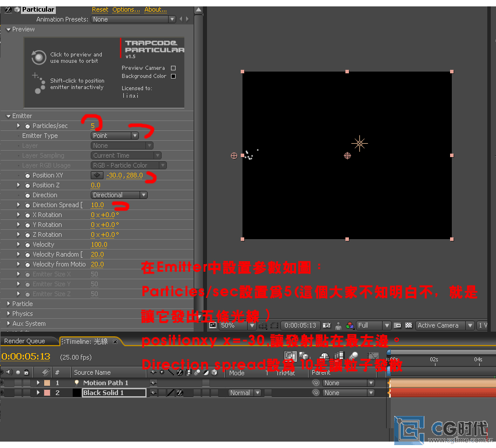This screenshot has width=496, height=448.
Task: Click the orbit preview icon in Particular
Action: [x=38, y=57]
